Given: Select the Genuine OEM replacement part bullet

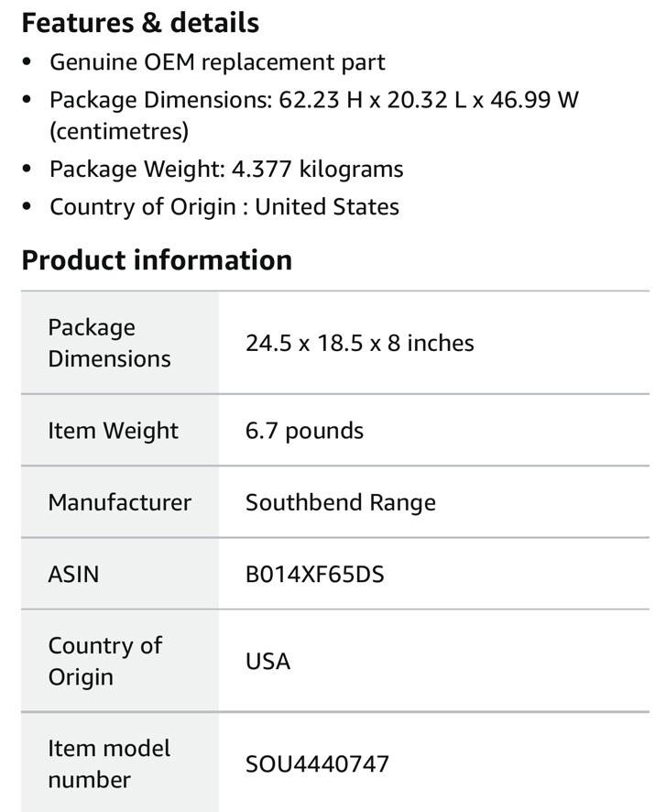Looking at the screenshot, I should click(x=217, y=62).
